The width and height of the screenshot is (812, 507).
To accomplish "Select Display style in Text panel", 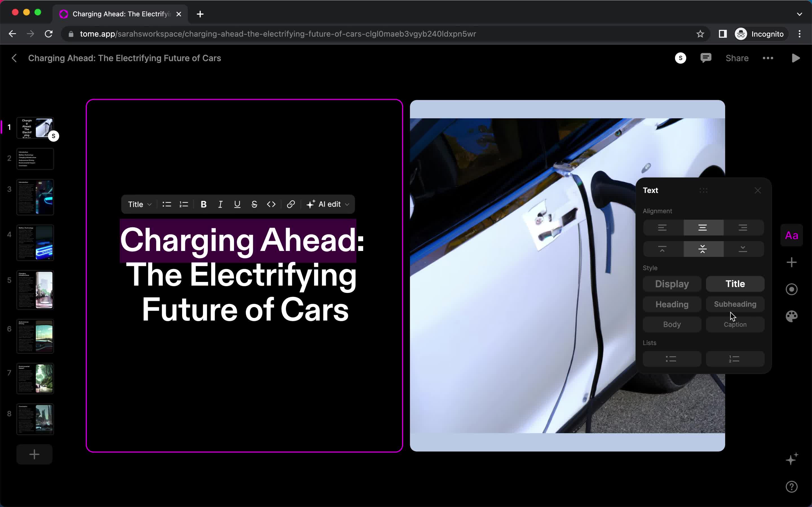I will 672,284.
